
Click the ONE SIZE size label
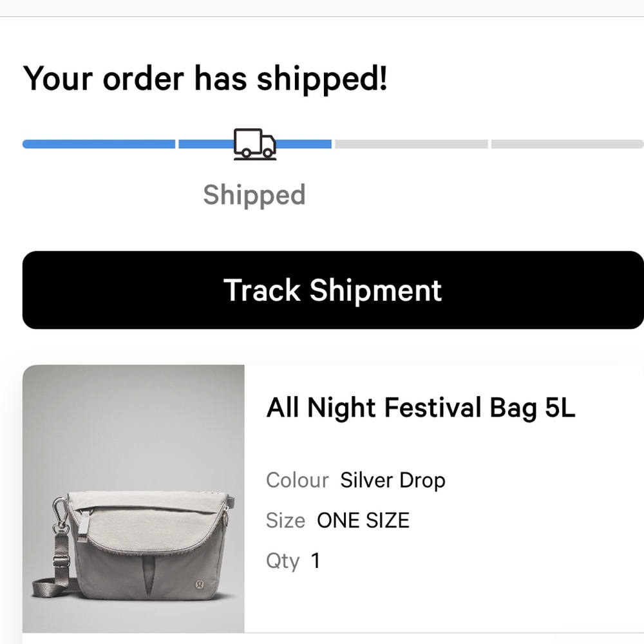tap(363, 520)
